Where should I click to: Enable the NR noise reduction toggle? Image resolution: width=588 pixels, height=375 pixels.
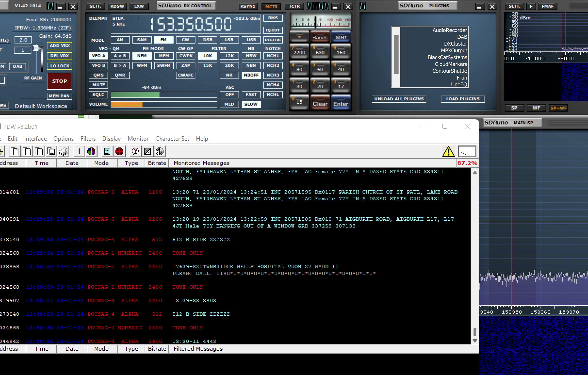point(229,75)
